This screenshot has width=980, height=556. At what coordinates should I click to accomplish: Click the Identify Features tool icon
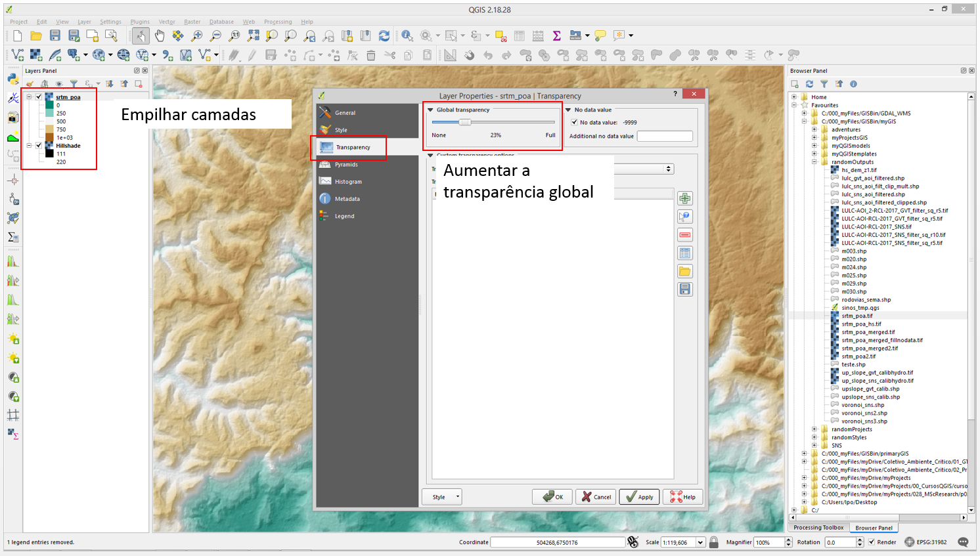[407, 35]
